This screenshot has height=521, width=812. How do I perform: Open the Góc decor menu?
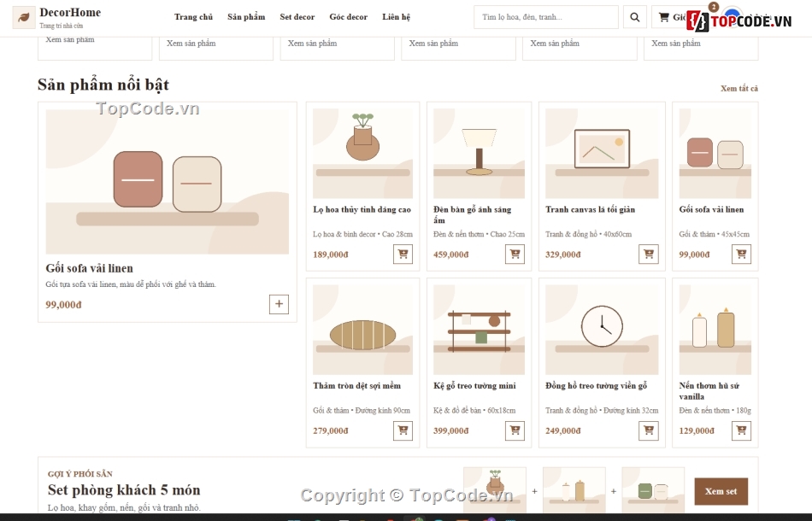(349, 17)
